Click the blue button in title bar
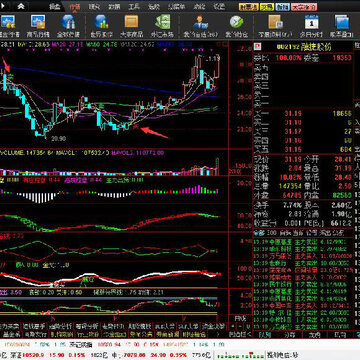The width and height of the screenshot is (360, 360). coord(283,7)
